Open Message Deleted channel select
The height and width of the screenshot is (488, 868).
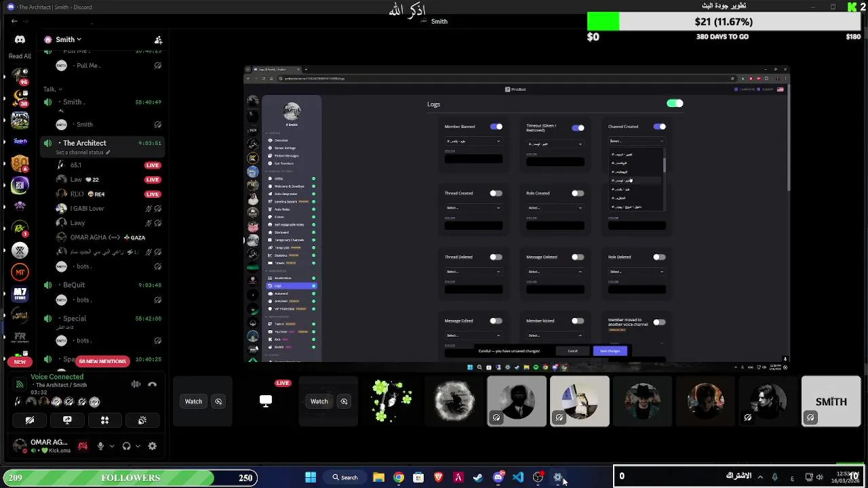(x=555, y=271)
